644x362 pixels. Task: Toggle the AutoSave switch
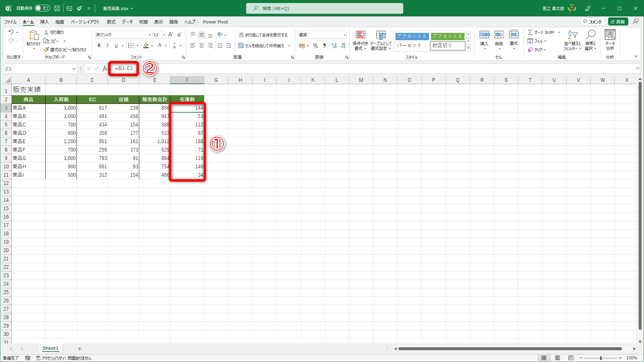click(x=43, y=8)
